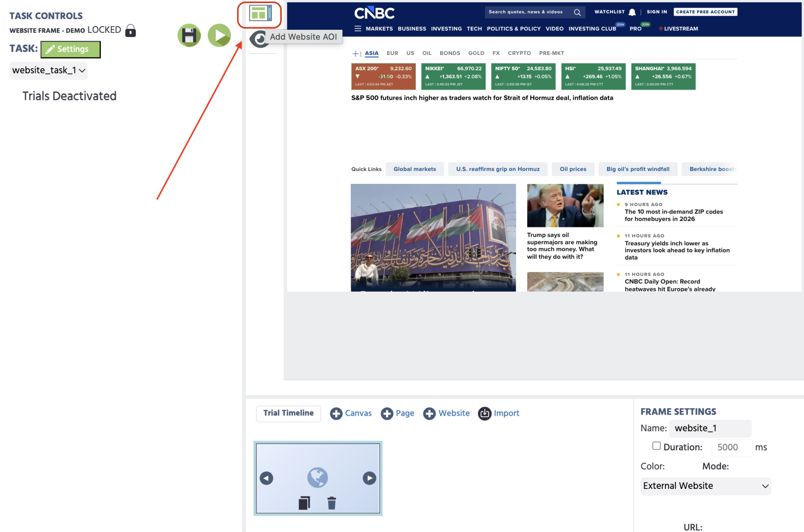The image size is (804, 532).
Task: Click the frame Name field website_1
Action: (710, 428)
